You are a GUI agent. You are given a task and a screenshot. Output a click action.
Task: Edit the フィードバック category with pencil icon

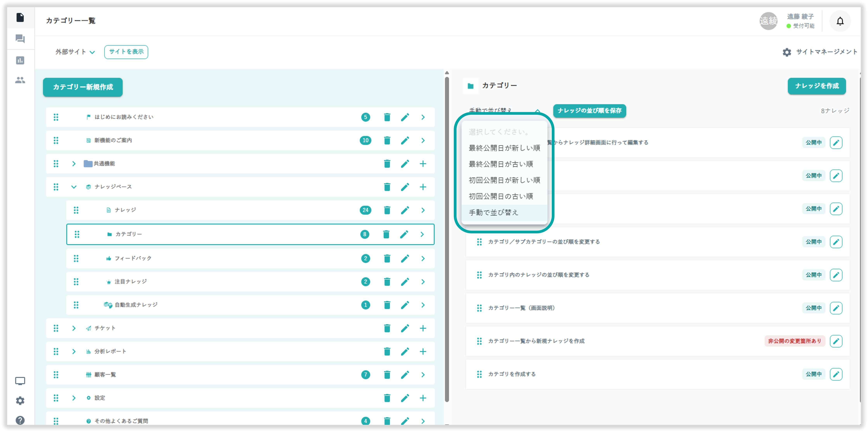[x=405, y=259]
